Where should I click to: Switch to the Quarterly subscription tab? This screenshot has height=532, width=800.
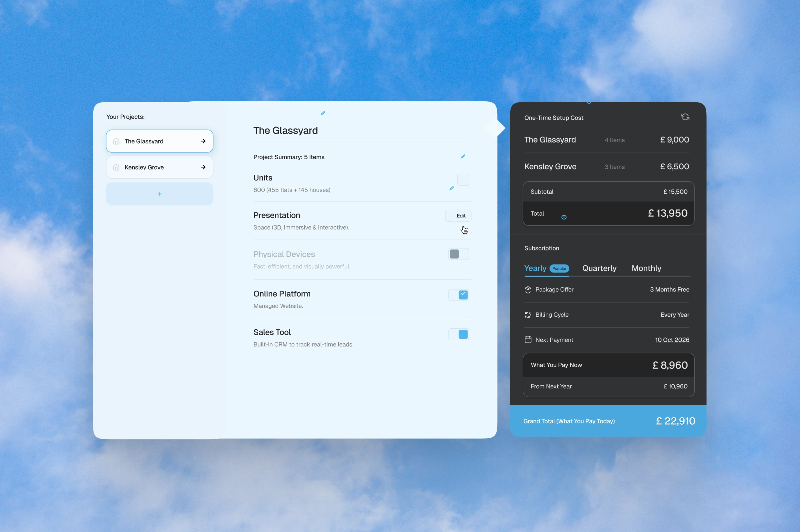599,268
